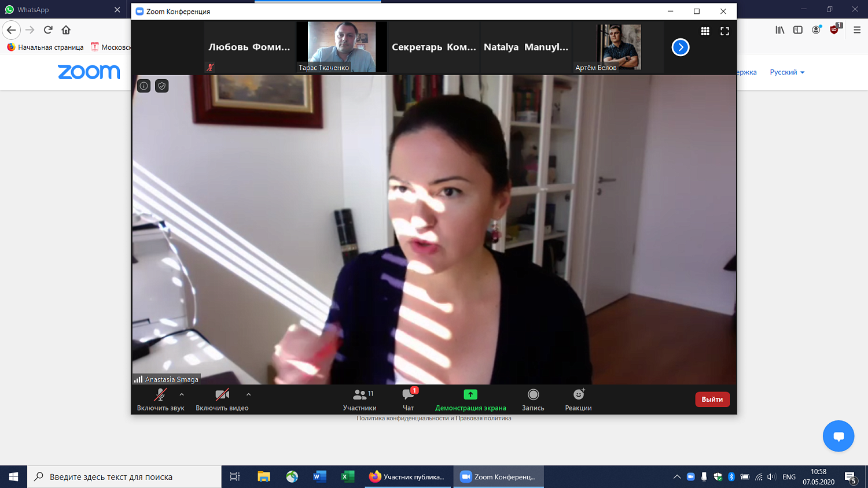Click Zoom icon in system tray
This screenshot has height=488, width=868.
click(691, 477)
